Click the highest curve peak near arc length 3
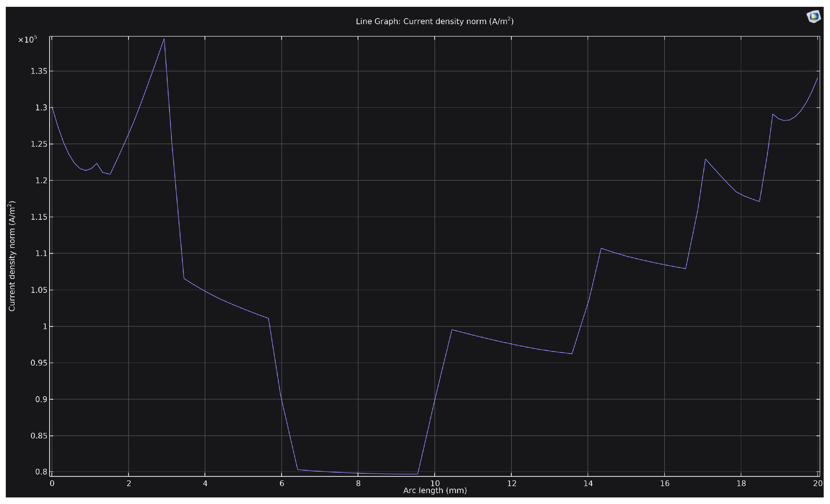This screenshot has height=504, width=830. [x=164, y=39]
